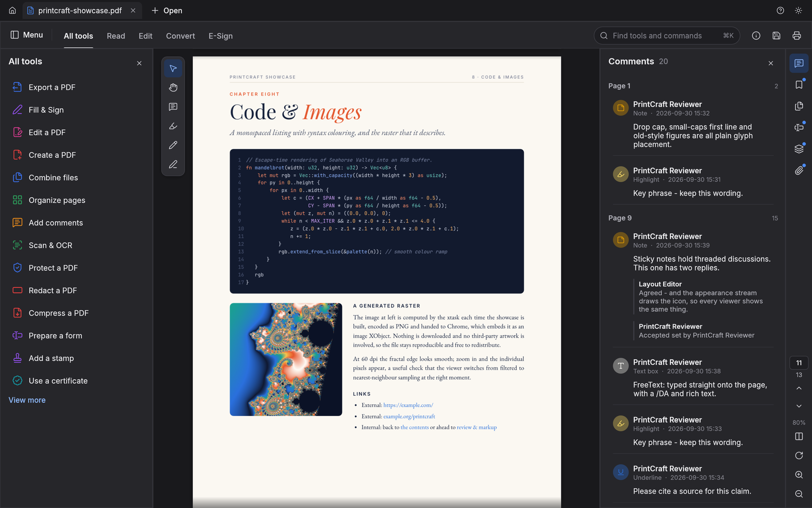
Task: Click the print icon
Action: (797, 36)
